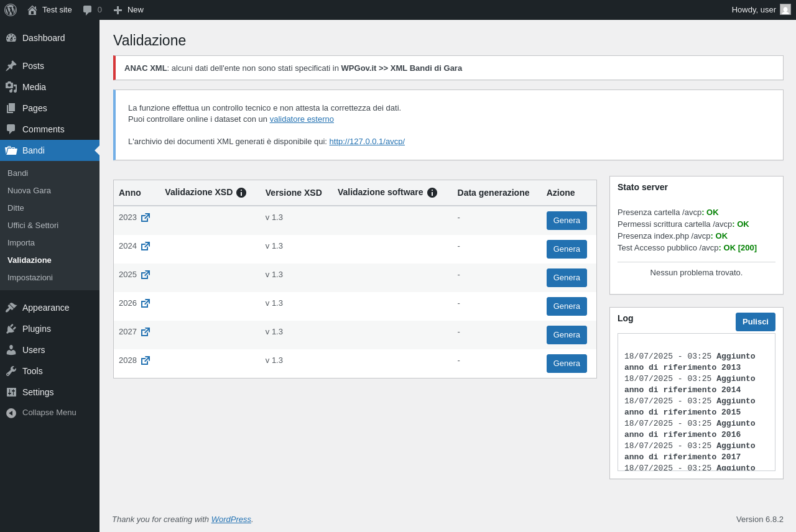Generate XML for year 2028
Viewport: 796px width, 532px height.
(567, 364)
